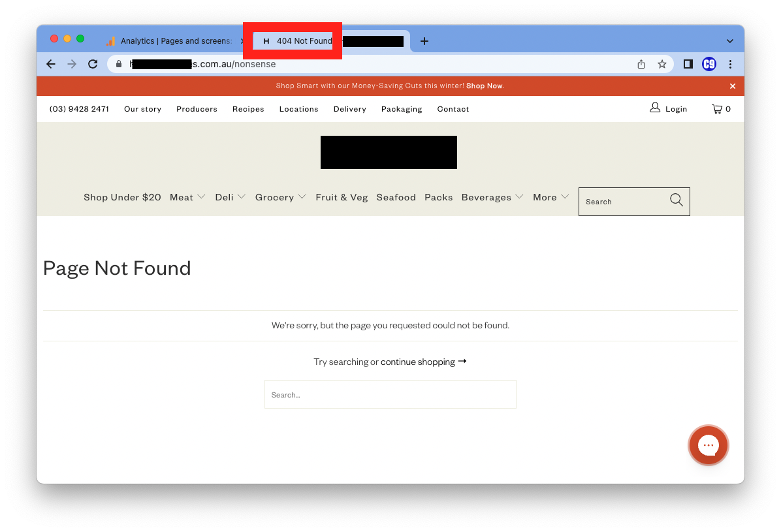The image size is (781, 532).
Task: Click the browser back arrow
Action: point(51,64)
